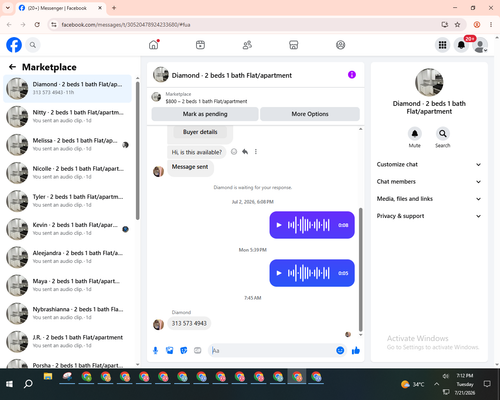Click the message thread scrollbar
This screenshot has height=400, width=500.
click(x=360, y=269)
